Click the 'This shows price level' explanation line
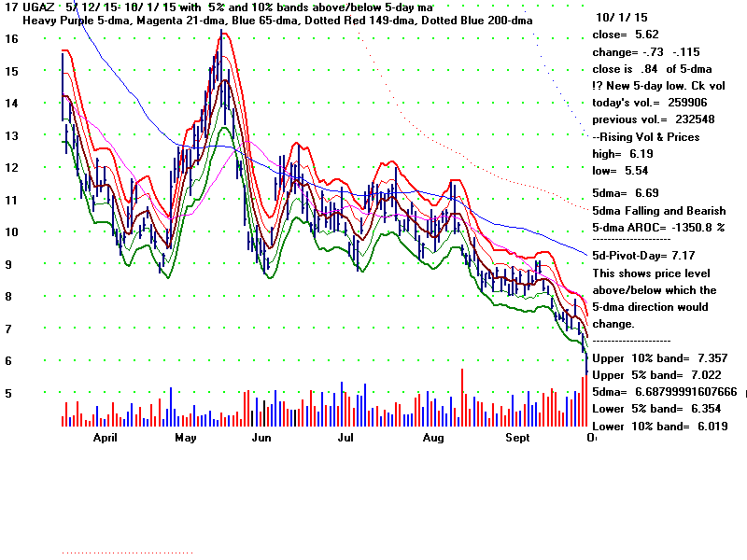 tap(651, 273)
